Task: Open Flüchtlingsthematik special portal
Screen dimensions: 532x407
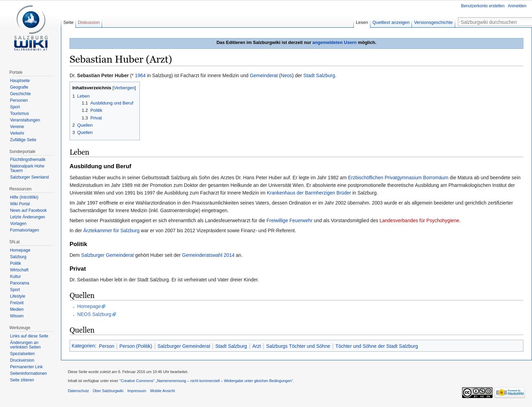Action: tap(28, 160)
